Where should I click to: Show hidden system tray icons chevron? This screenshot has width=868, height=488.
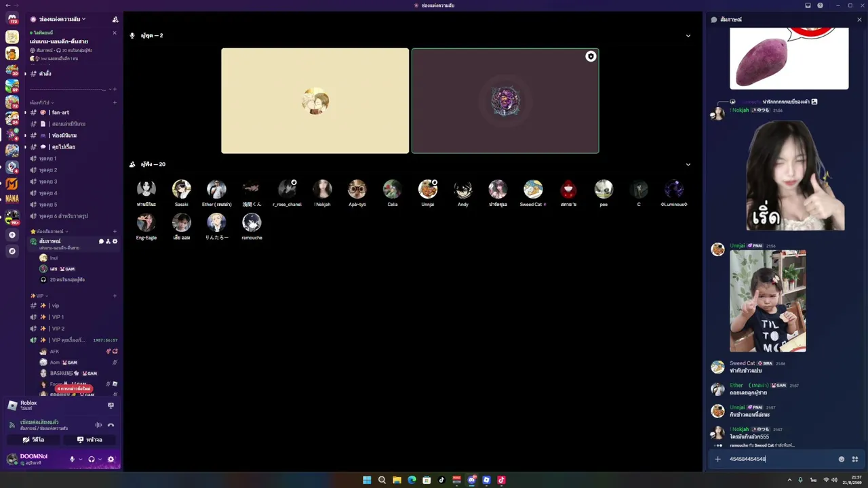click(x=789, y=480)
